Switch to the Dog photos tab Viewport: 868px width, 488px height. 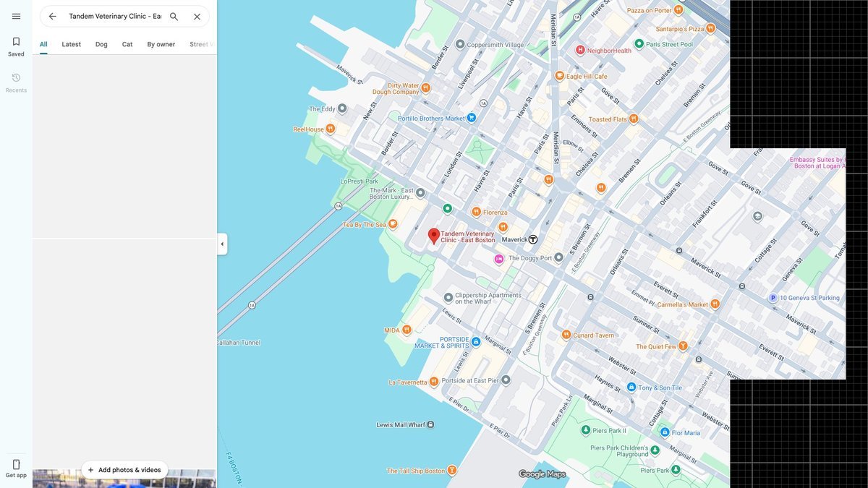(x=101, y=44)
